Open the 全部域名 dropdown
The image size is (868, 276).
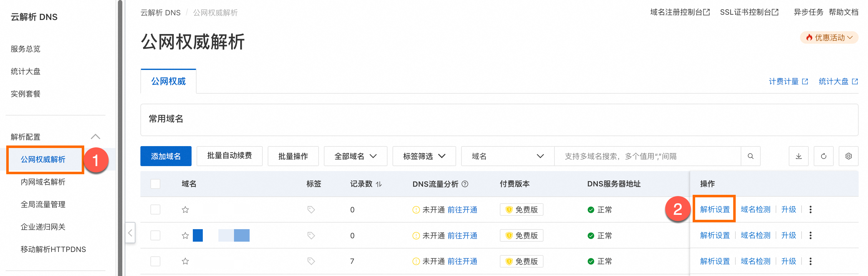pyautogui.click(x=355, y=156)
